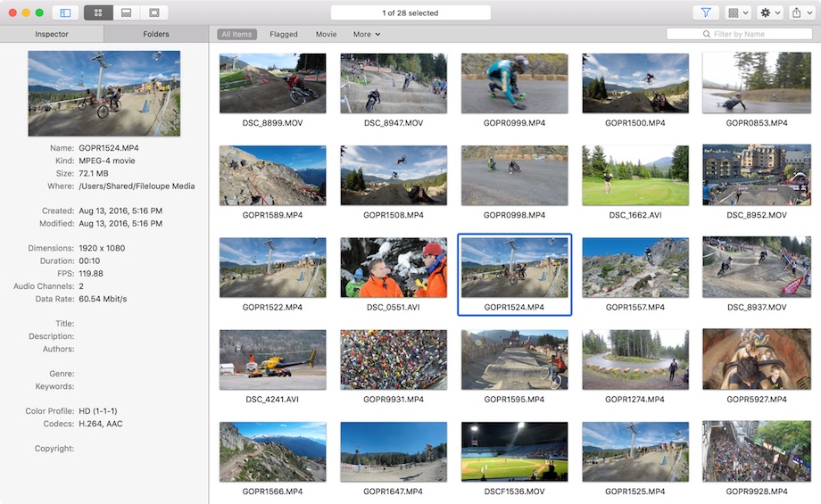The height and width of the screenshot is (504, 821).
Task: Select the GOPR1274.MP4 thumbnail
Action: [x=635, y=359]
